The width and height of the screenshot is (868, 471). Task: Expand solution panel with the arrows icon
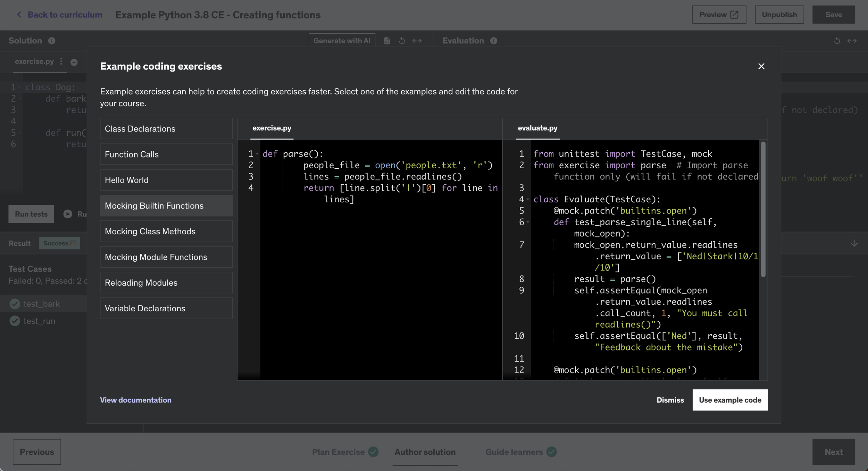coord(417,41)
